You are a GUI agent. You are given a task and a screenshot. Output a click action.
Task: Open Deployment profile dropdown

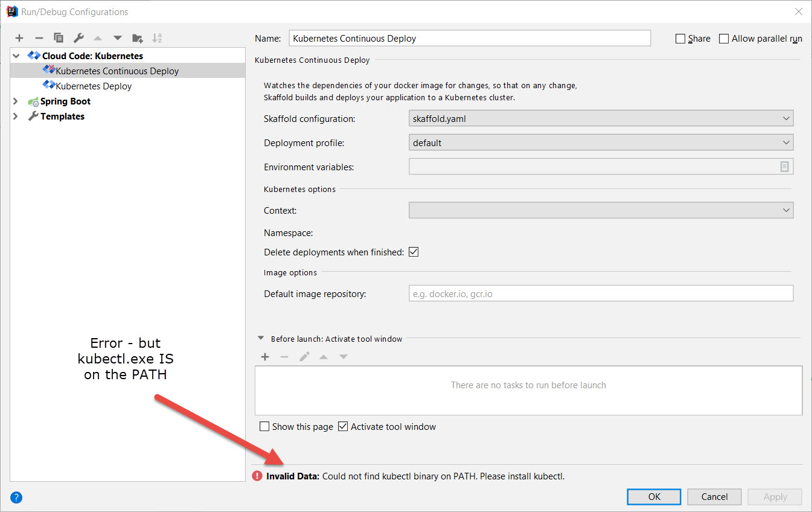click(x=601, y=142)
